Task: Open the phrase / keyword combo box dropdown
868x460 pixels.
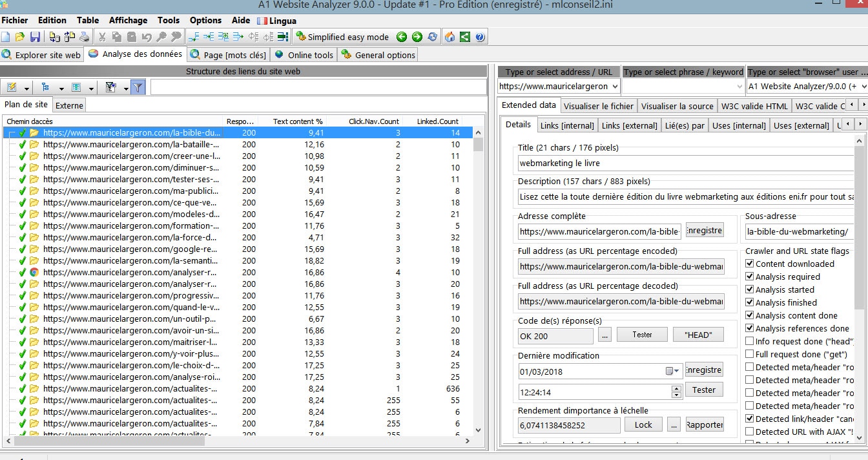Action: coord(739,86)
